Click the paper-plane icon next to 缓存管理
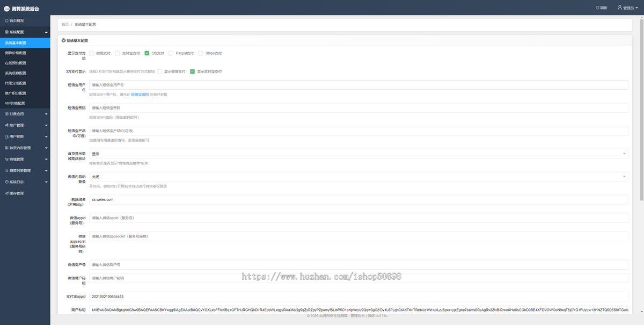Image resolution: width=644 pixels, height=325 pixels. point(6,193)
